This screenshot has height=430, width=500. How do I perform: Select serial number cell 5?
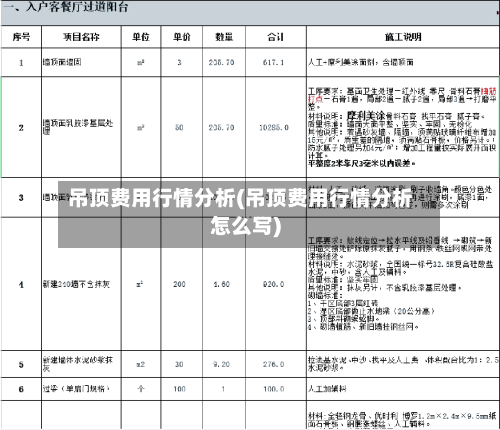point(21,364)
